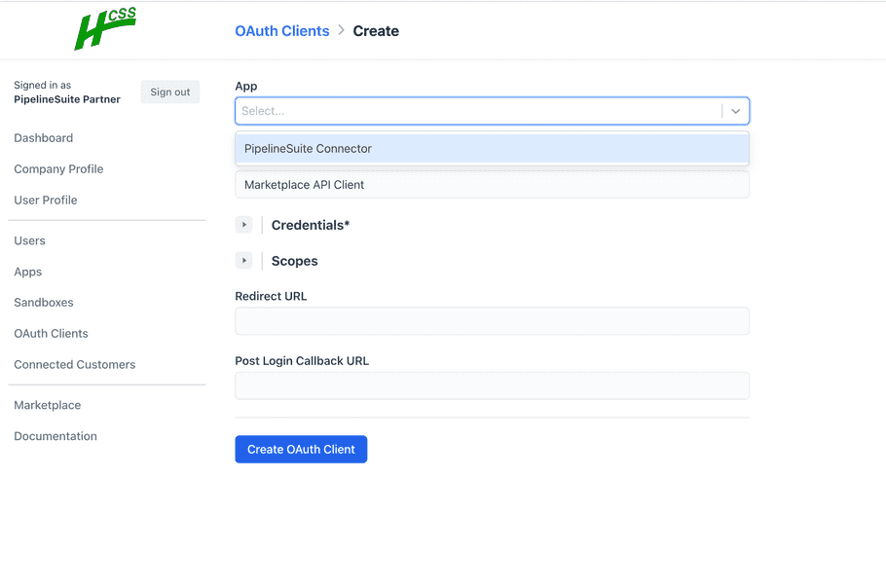Open the Company Profile page
Screen dimensions: 886x588
[57, 168]
